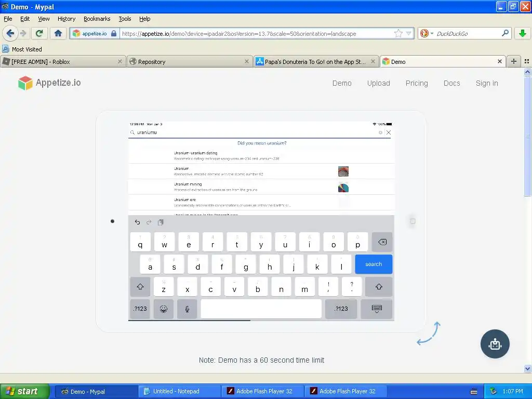Open the Upload link
Screen dimensions: 532x399
click(x=378, y=83)
